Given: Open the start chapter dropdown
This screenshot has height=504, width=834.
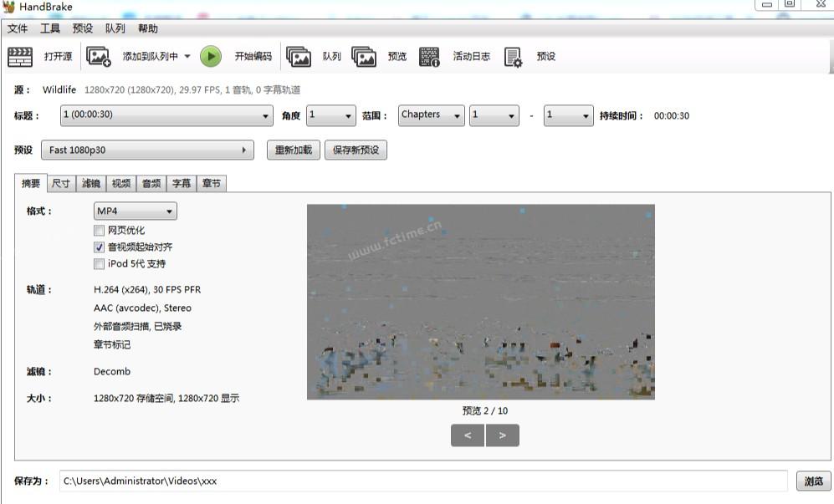Looking at the screenshot, I should click(x=494, y=115).
